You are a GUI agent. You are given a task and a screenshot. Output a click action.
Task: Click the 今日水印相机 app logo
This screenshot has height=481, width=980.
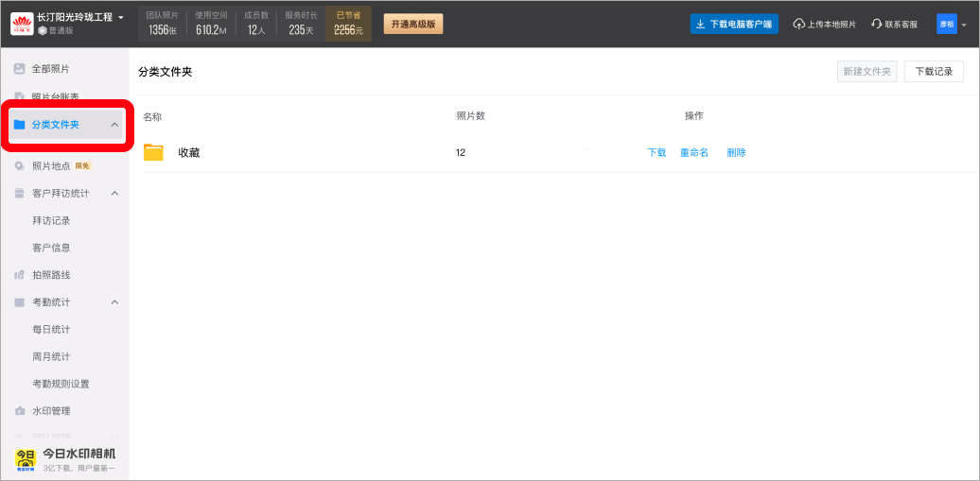[x=25, y=460]
